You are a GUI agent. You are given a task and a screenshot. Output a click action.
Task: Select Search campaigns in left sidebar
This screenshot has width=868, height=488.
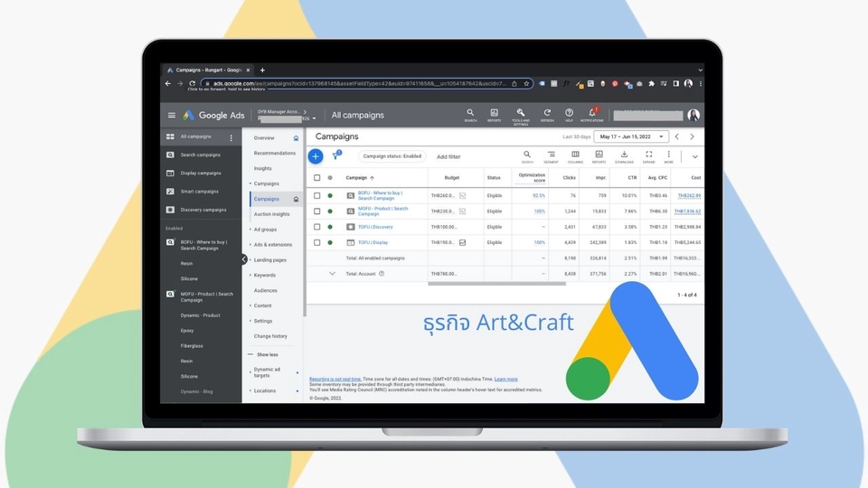click(x=201, y=155)
